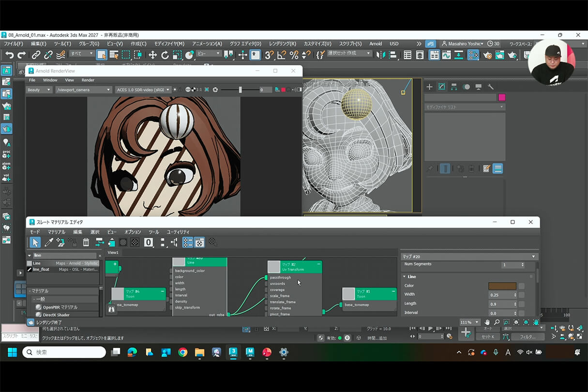This screenshot has width=588, height=392.
Task: Open the 選択セット作成 named selection dropdown
Action: click(349, 54)
